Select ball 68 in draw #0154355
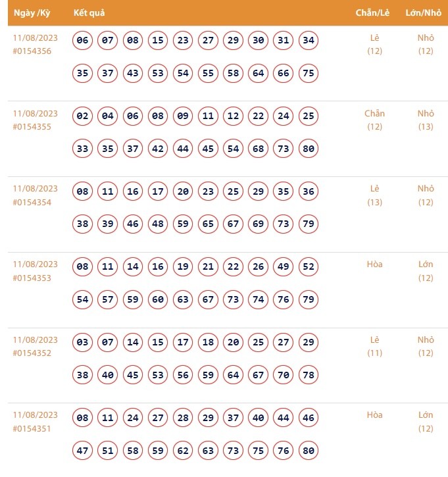 point(258,149)
